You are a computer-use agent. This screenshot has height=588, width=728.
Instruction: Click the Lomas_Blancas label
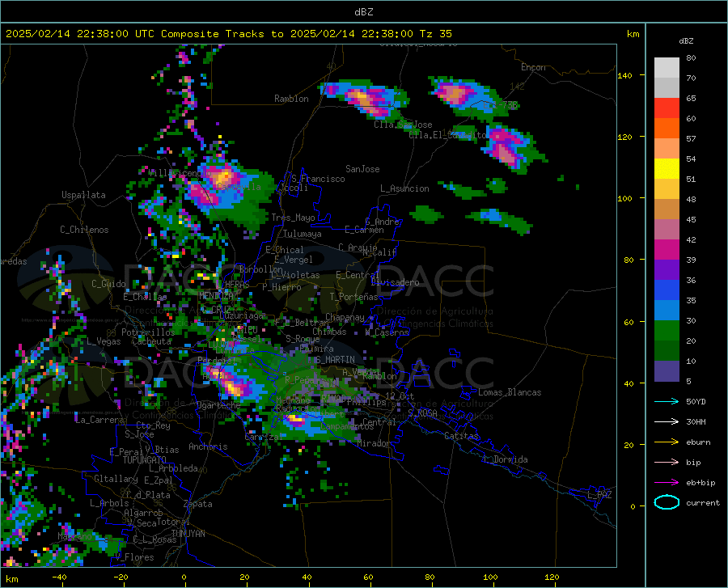point(510,392)
